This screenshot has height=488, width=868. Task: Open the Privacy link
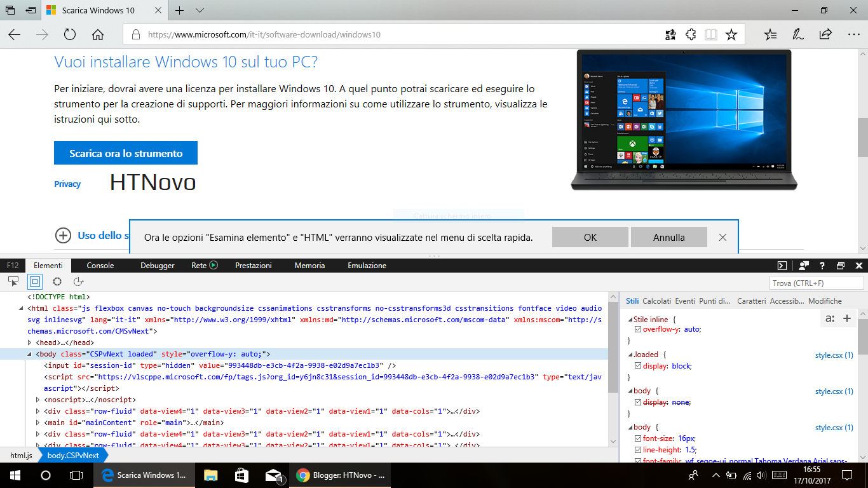coord(67,184)
